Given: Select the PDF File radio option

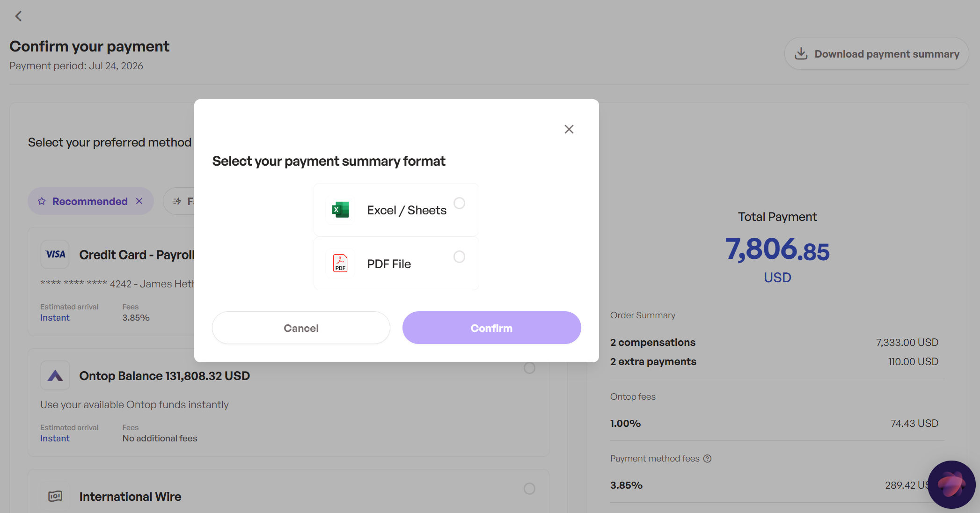Looking at the screenshot, I should coord(459,256).
